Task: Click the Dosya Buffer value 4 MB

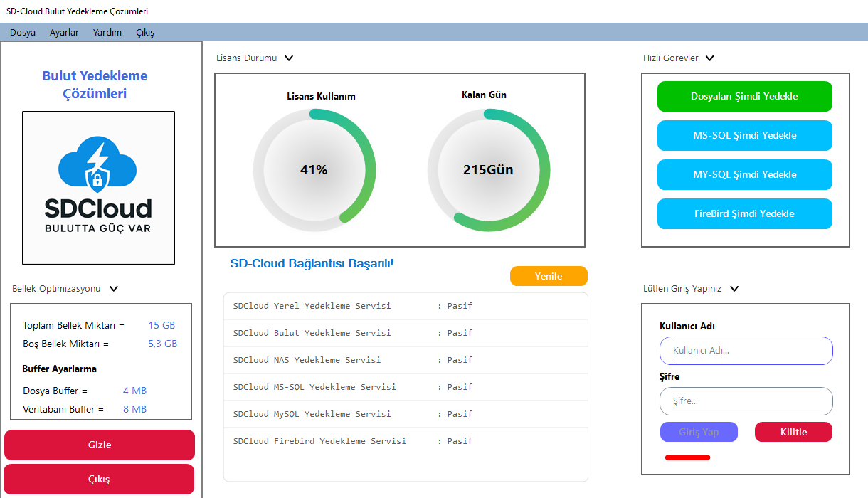Action: pyautogui.click(x=134, y=391)
